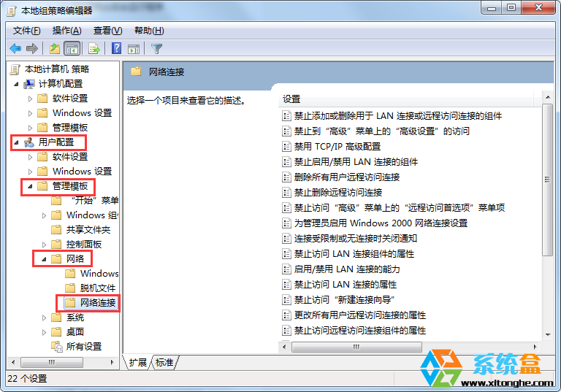Click the 本地计算机 策略 root icon

[x=15, y=69]
